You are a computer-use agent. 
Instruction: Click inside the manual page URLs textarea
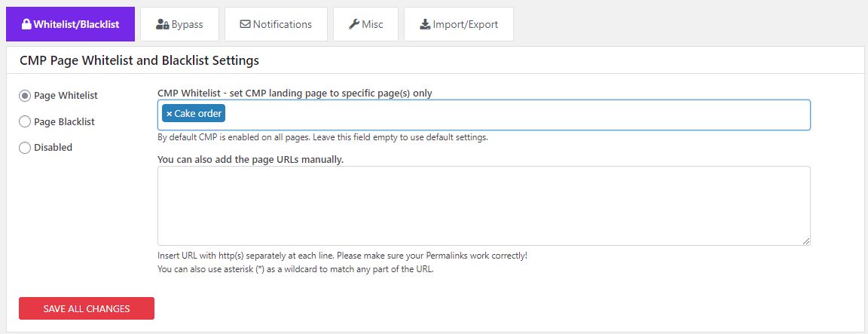click(x=483, y=205)
